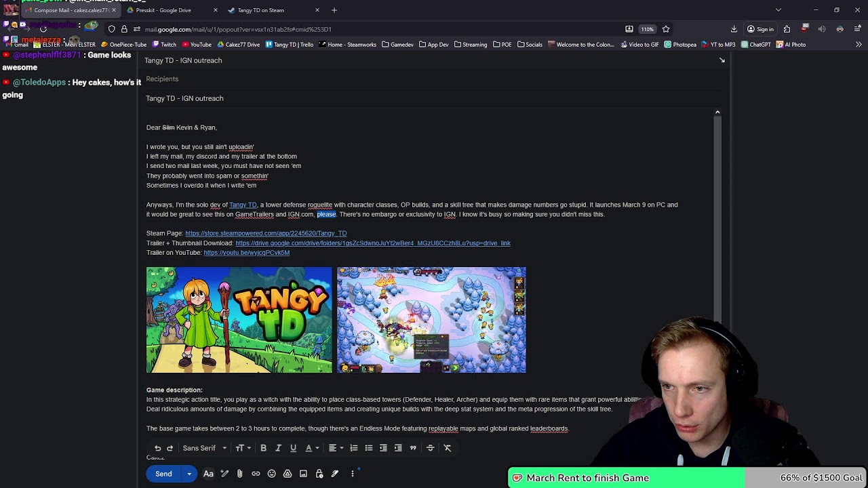
Task: Toggle strikethrough formatting
Action: pos(430,448)
